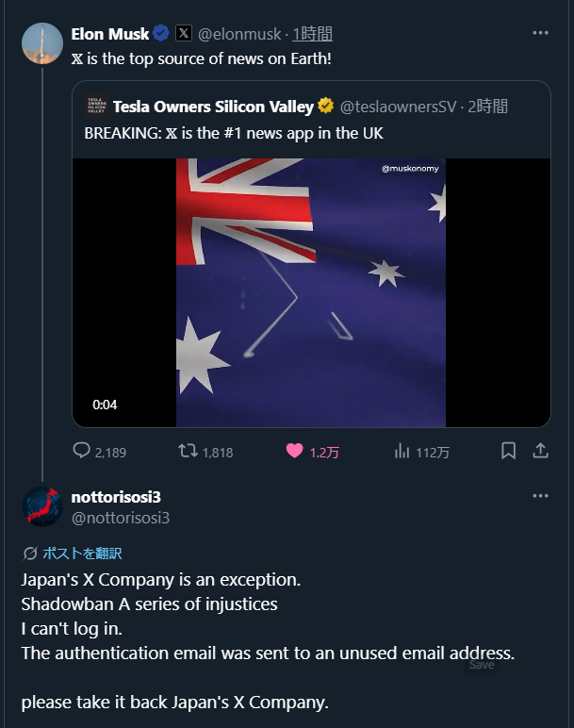The image size is (574, 728).
Task: Play the quoted flag video
Action: (x=311, y=292)
